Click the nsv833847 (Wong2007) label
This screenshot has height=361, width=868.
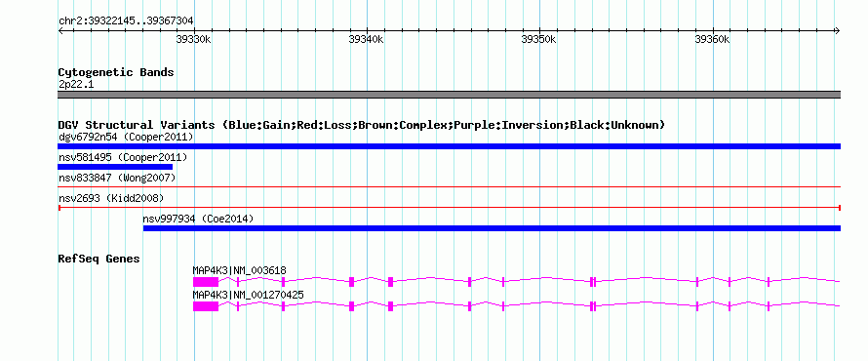click(117, 178)
